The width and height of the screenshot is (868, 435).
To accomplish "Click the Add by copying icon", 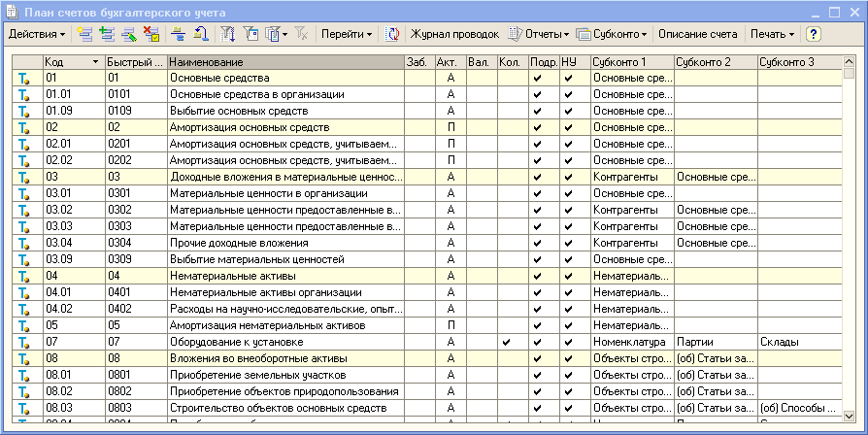I will 107,34.
